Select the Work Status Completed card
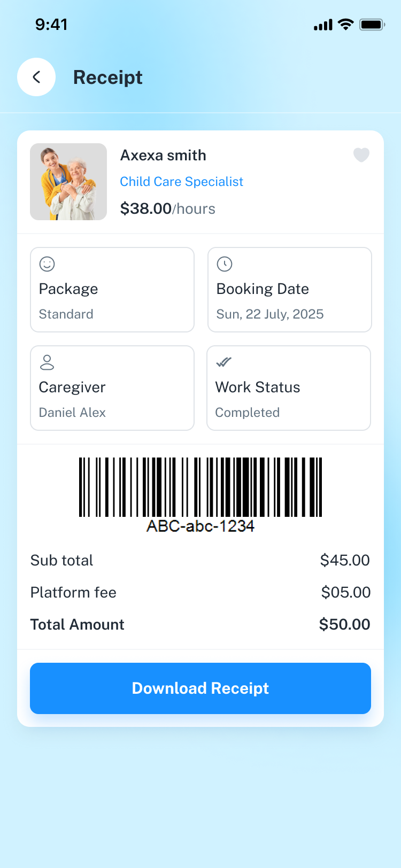Image resolution: width=401 pixels, height=868 pixels. 289,388
